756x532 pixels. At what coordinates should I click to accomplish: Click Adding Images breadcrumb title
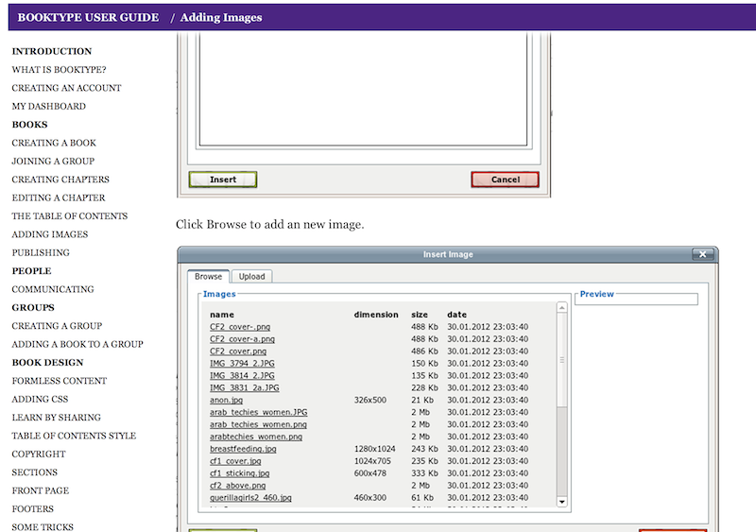pyautogui.click(x=221, y=17)
